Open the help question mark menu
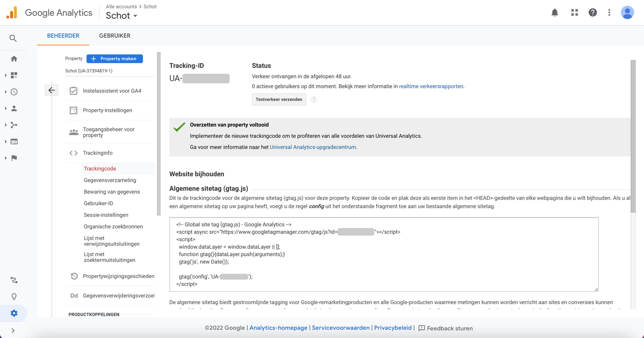Image resolution: width=644 pixels, height=338 pixels. coord(593,12)
